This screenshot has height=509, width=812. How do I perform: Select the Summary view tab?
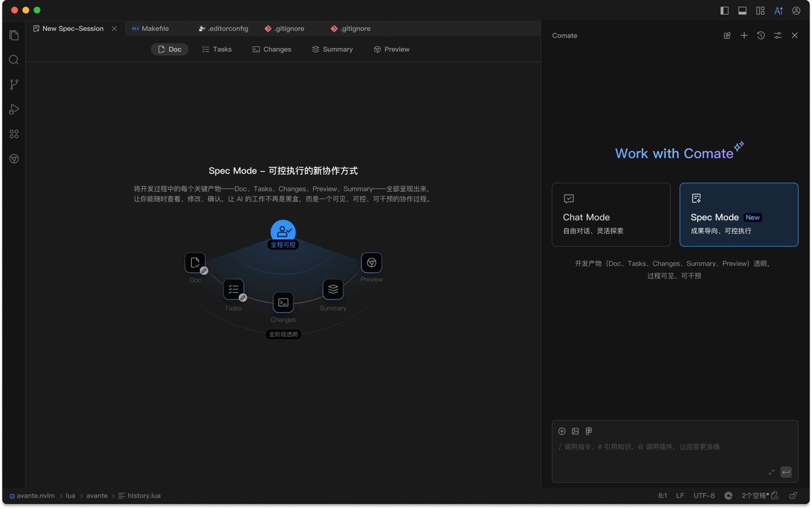[x=332, y=49]
